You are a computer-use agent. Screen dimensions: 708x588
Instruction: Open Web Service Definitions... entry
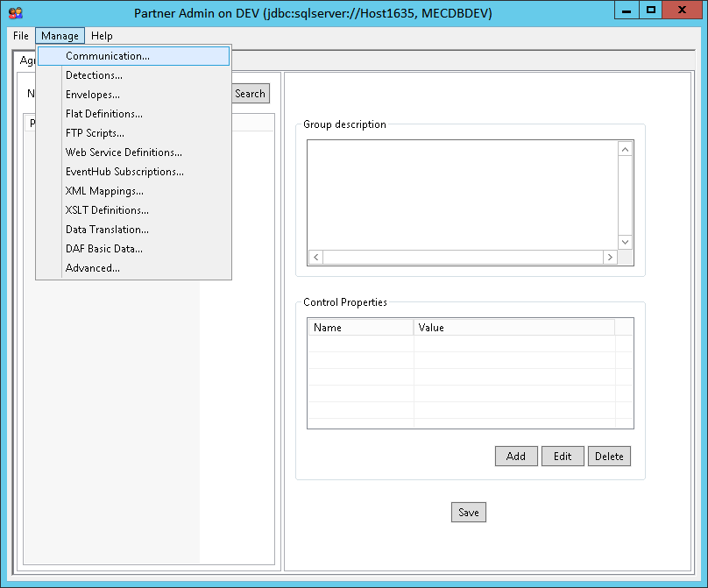coord(124,152)
